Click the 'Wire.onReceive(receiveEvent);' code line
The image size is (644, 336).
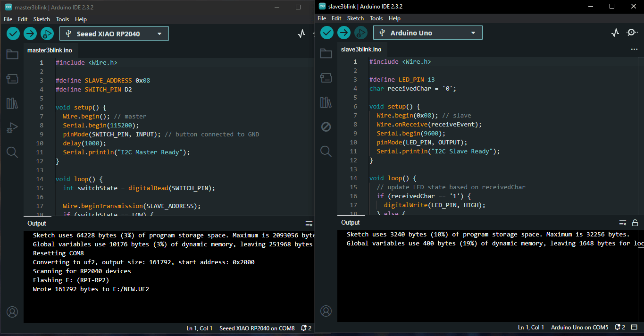[429, 125]
